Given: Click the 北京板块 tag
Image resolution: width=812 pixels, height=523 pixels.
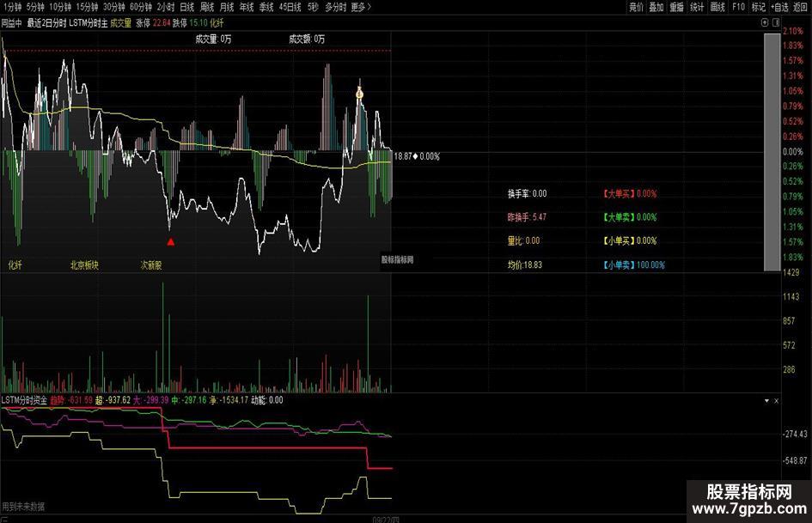Looking at the screenshot, I should (x=84, y=265).
